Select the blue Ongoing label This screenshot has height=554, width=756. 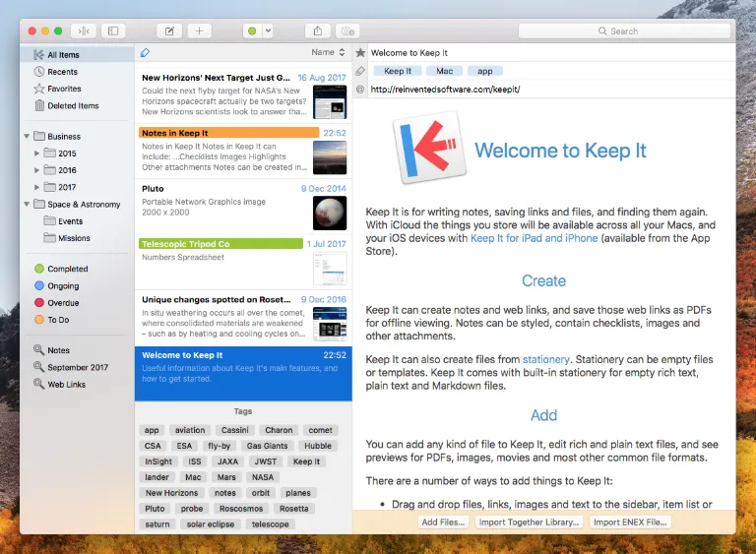[x=57, y=286]
